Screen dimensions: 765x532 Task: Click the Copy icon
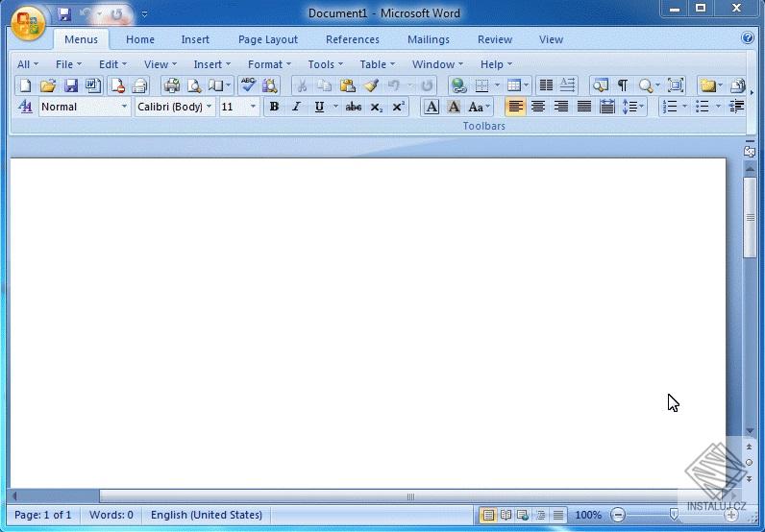325,85
